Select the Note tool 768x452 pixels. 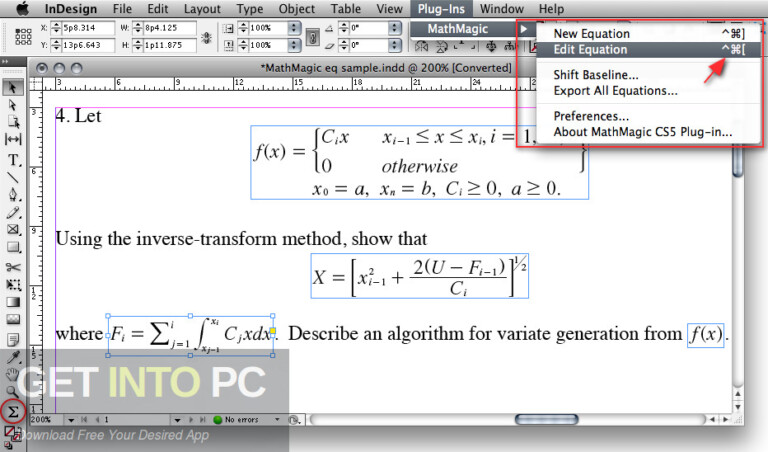(x=13, y=339)
